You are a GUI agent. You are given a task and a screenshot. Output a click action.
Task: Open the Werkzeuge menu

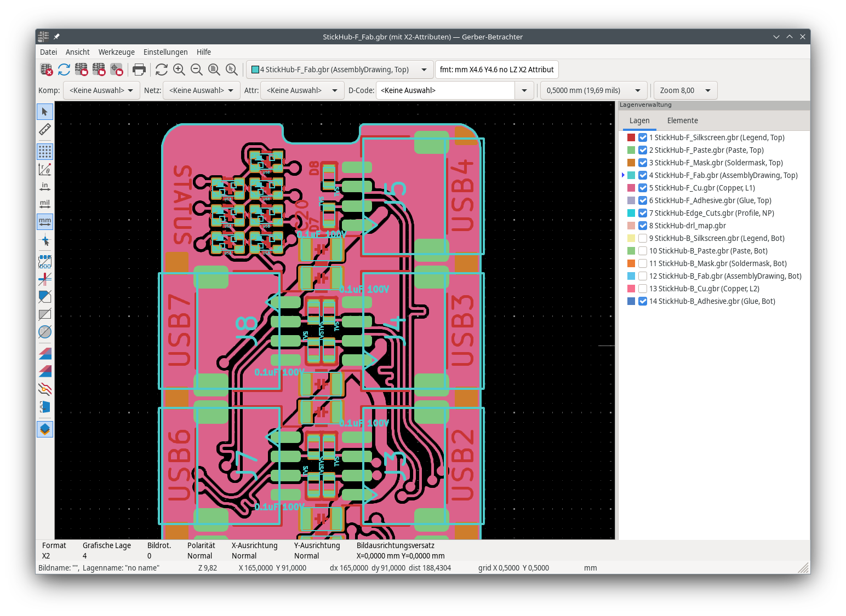point(116,52)
